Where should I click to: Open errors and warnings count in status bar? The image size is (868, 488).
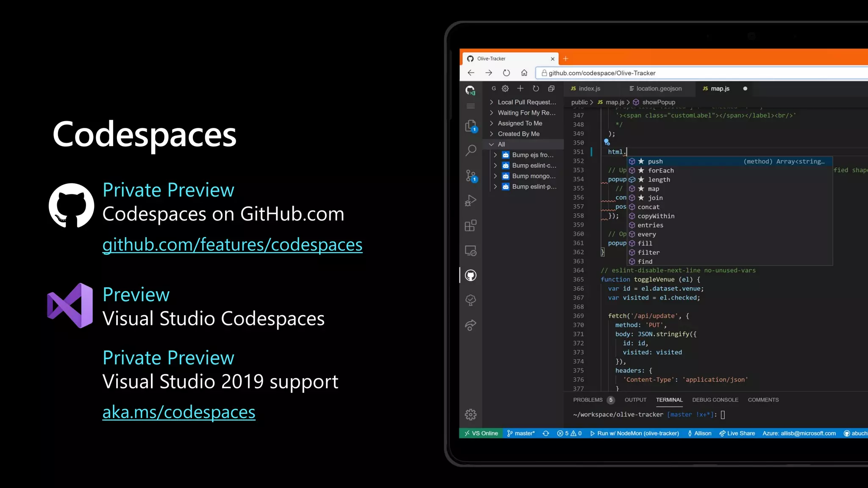coord(569,433)
